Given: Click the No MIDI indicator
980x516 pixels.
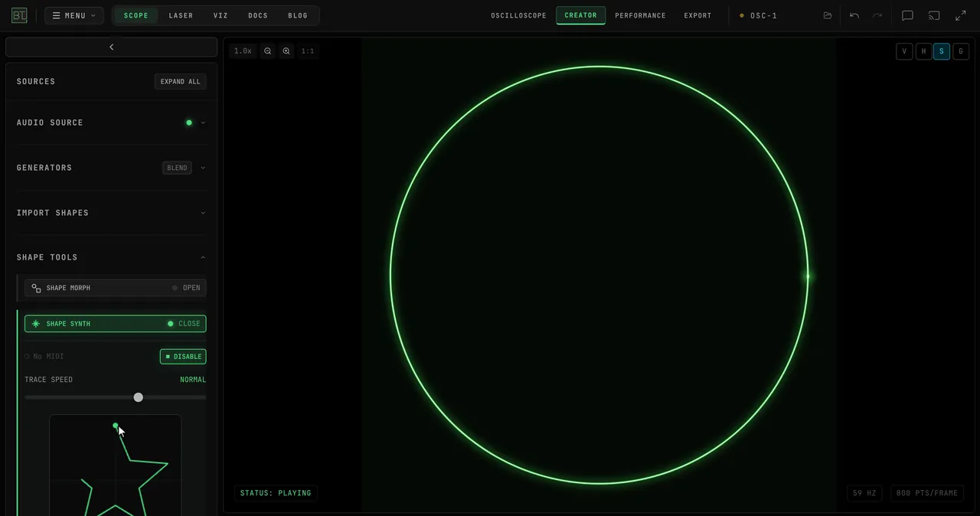Looking at the screenshot, I should [44, 357].
